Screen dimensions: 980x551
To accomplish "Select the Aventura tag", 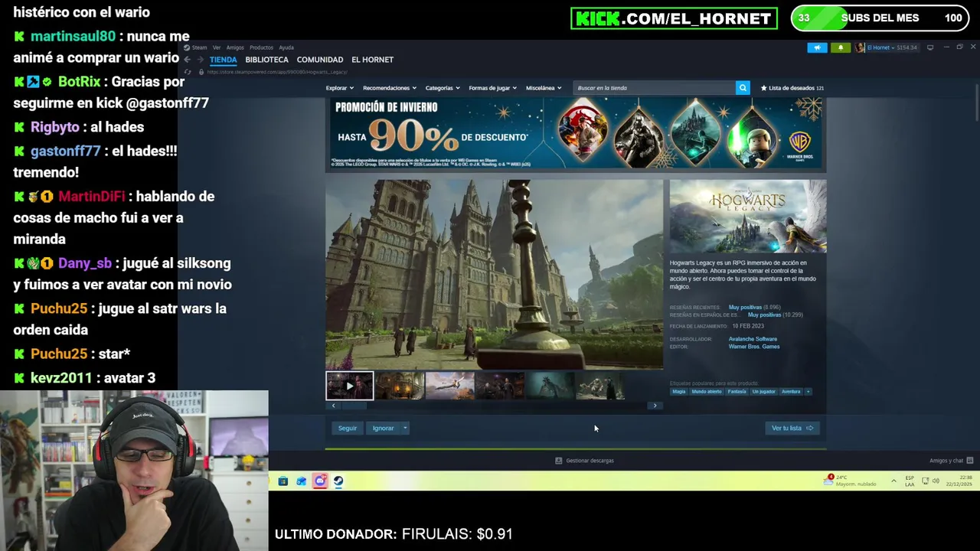I will (x=791, y=392).
